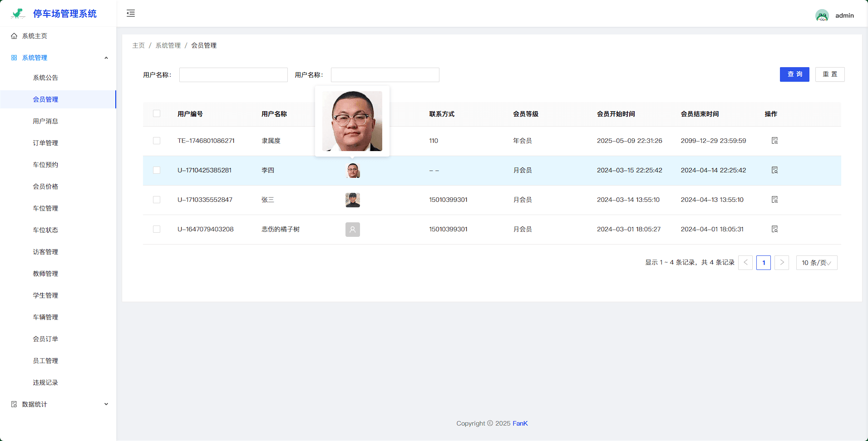Go to 订单管理 in sidebar

45,143
